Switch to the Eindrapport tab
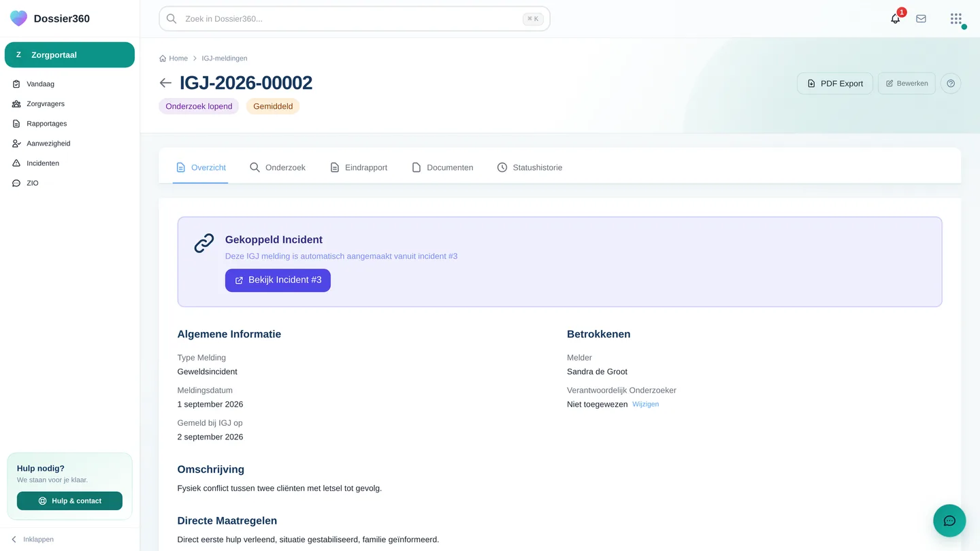The width and height of the screenshot is (980, 551). 359,167
